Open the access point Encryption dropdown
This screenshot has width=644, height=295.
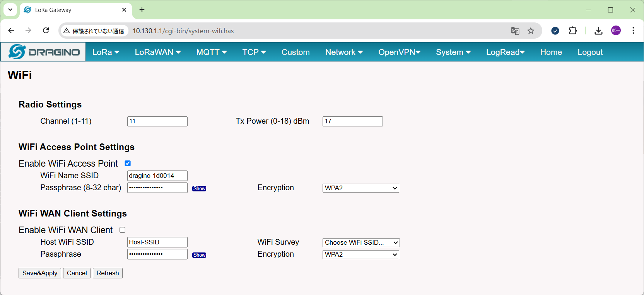pos(360,188)
